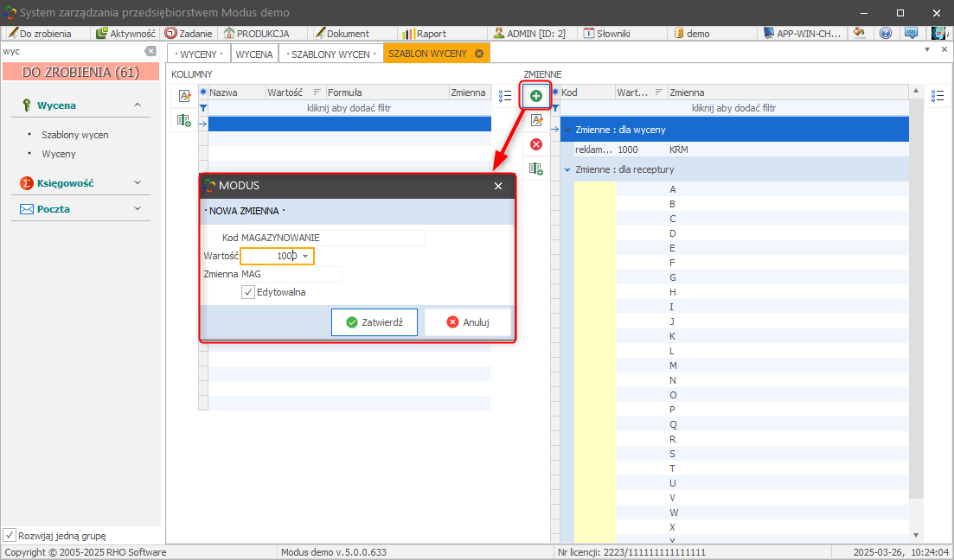Toggle the Edytowalna checkbox
954x560 pixels.
[248, 292]
